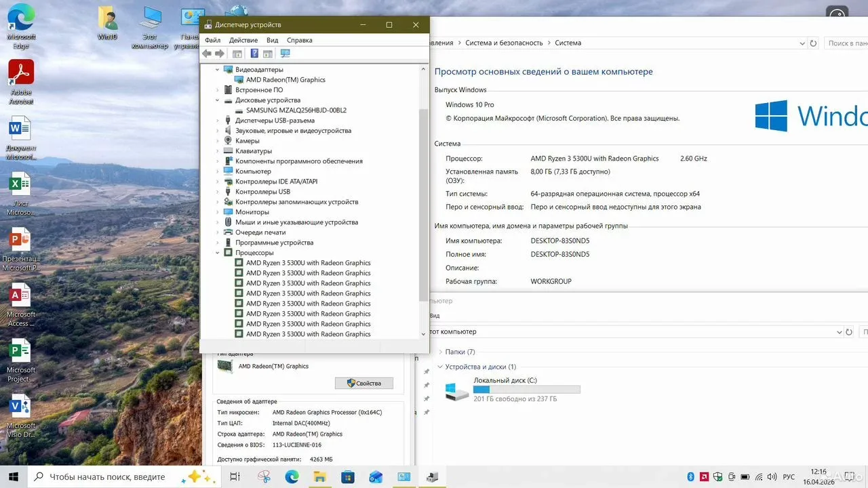Select the Компьютер category row
This screenshot has width=868, height=488.
point(253,171)
